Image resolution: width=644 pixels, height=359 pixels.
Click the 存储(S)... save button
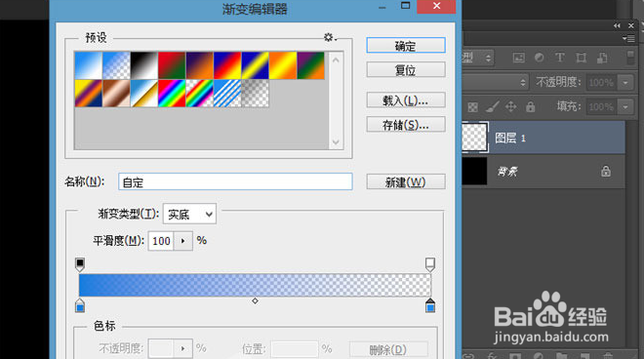(x=405, y=124)
